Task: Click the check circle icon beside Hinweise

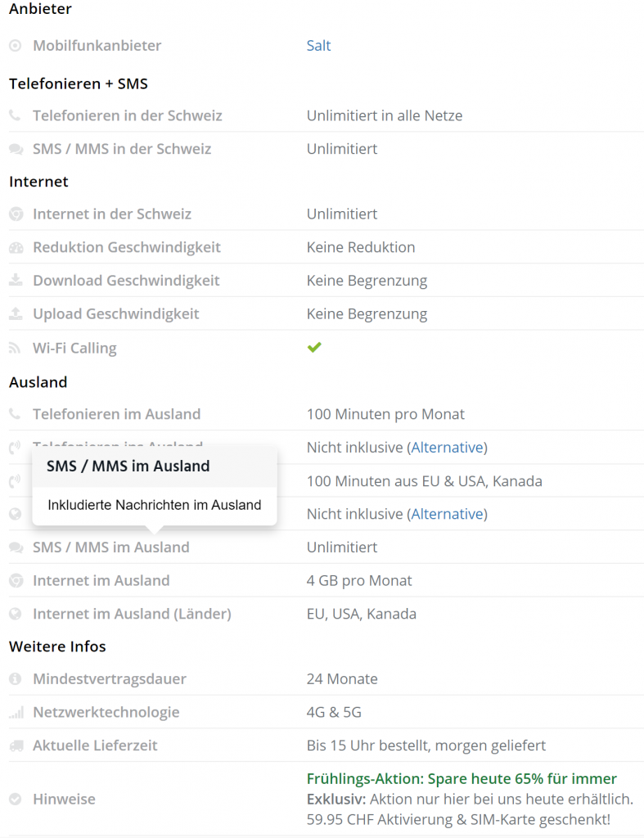Action: 16,800
